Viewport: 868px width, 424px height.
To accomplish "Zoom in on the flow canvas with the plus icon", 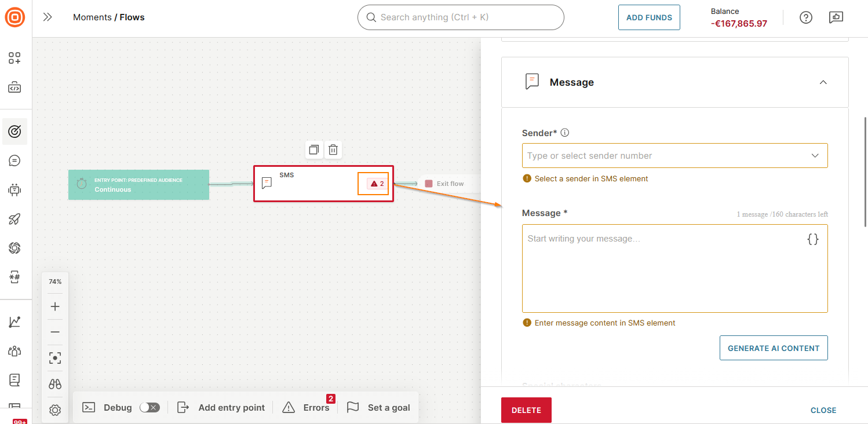I will 54,306.
